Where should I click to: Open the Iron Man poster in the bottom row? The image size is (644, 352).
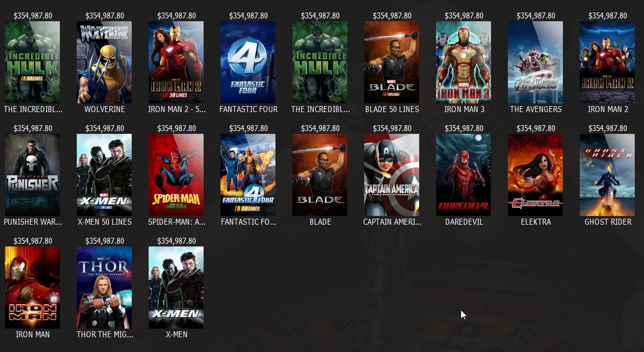[x=33, y=288]
